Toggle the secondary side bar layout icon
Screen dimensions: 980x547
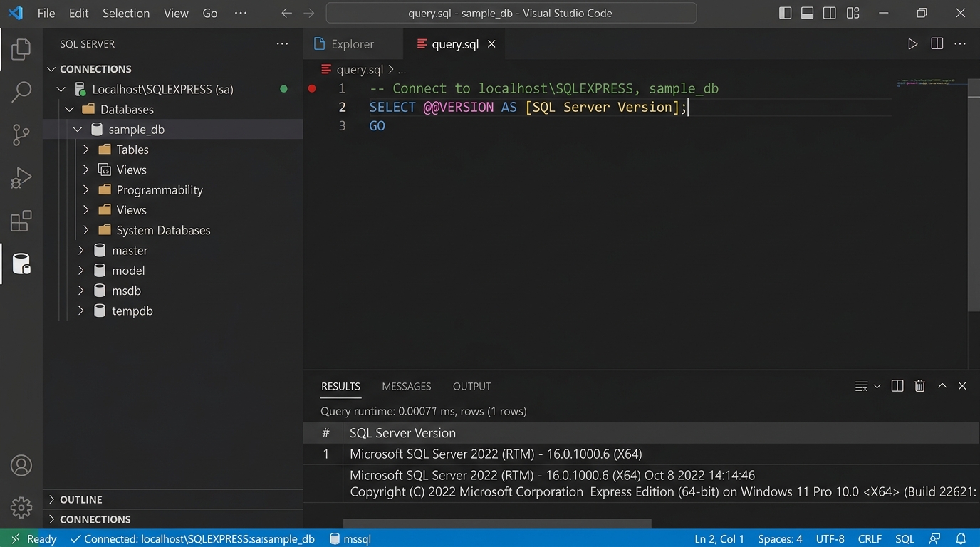(x=830, y=13)
